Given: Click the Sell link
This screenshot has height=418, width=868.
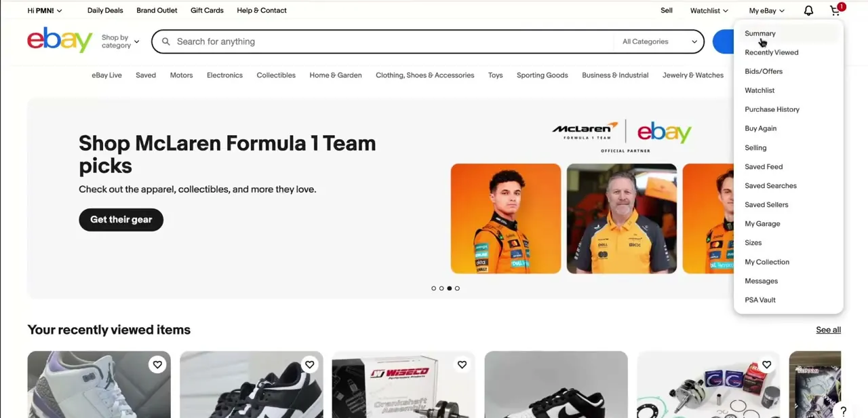Looking at the screenshot, I should point(667,10).
